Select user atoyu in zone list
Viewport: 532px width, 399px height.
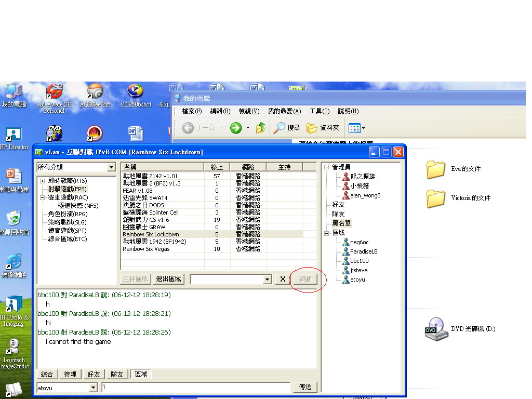[353, 280]
